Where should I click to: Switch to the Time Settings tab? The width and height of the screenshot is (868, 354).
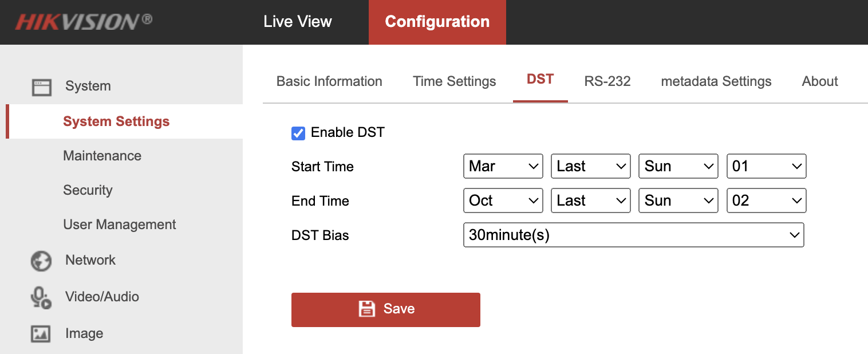click(455, 81)
